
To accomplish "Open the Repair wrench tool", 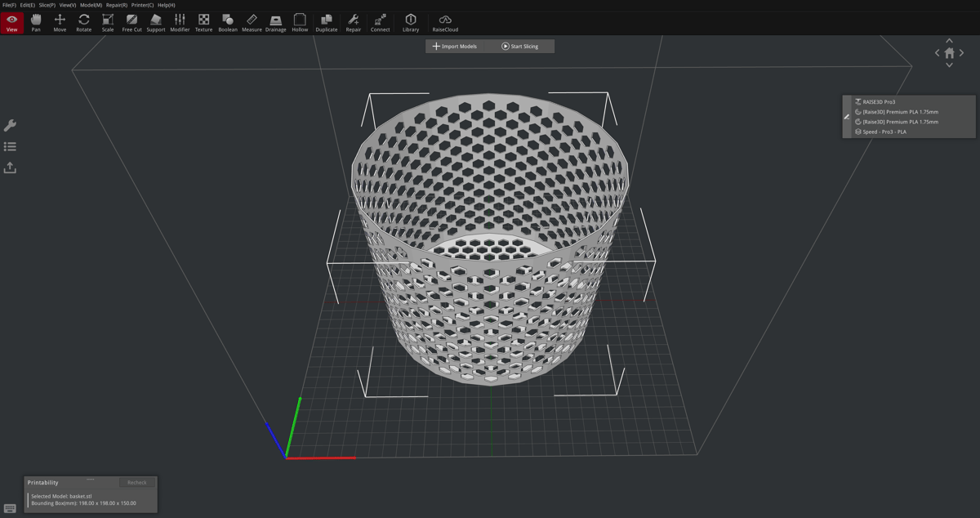I will click(x=354, y=22).
